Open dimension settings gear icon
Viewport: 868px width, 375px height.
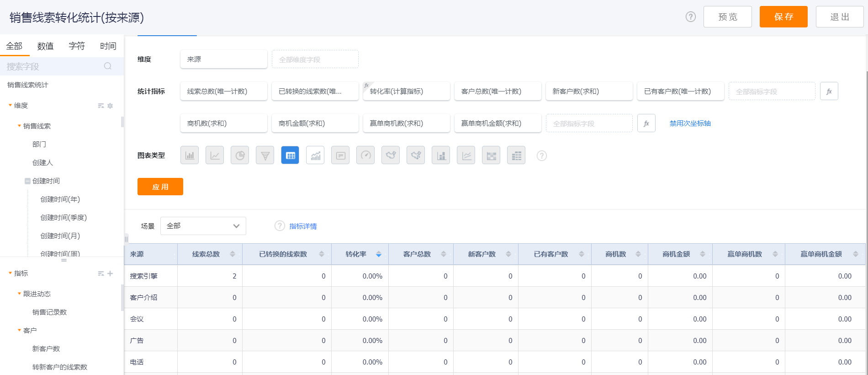pyautogui.click(x=110, y=106)
